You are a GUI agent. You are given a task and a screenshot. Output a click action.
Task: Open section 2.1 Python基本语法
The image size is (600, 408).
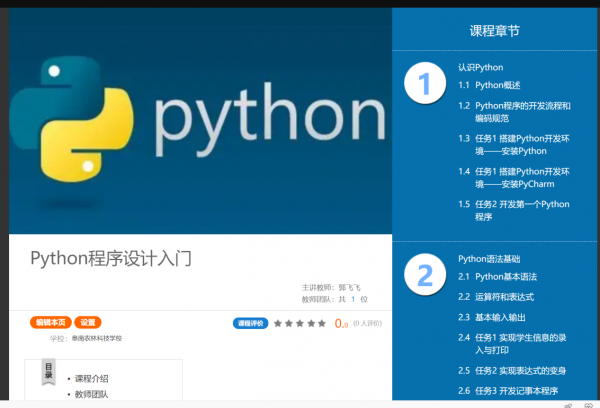coord(497,276)
